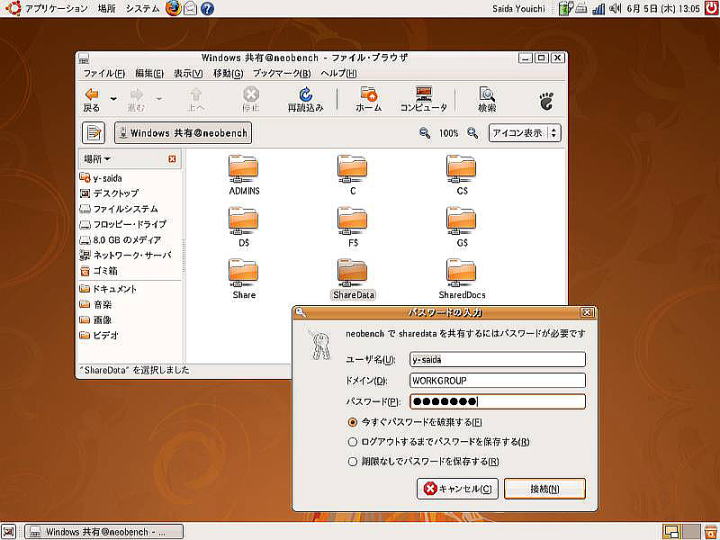
Task: Select ファイルシステム in the sidebar
Action: point(118,209)
